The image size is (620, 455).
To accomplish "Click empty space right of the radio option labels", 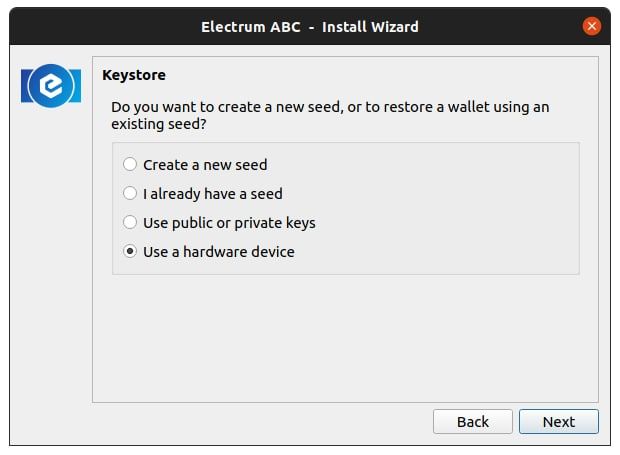I will pyautogui.click(x=450, y=208).
